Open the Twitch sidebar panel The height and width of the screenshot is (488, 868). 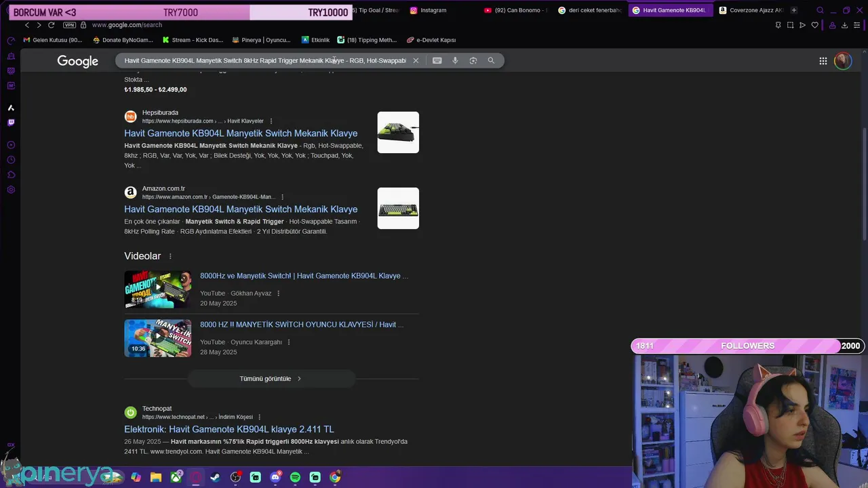[11, 123]
